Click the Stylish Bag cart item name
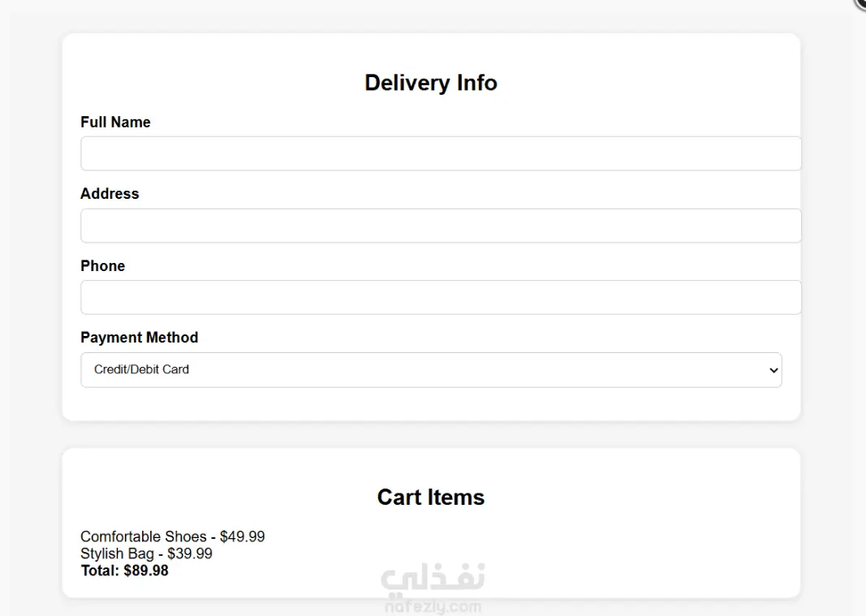Screen dimensions: 866x616 tap(117, 554)
